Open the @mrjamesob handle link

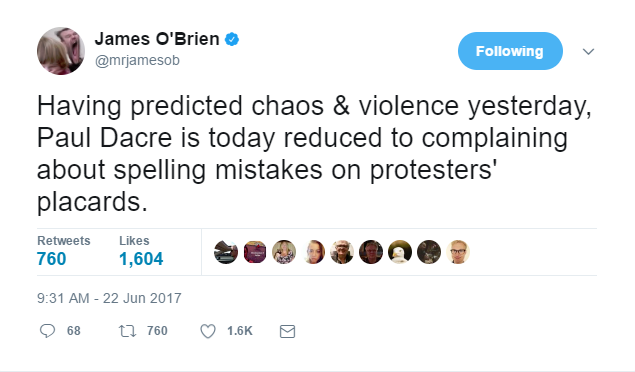137,60
